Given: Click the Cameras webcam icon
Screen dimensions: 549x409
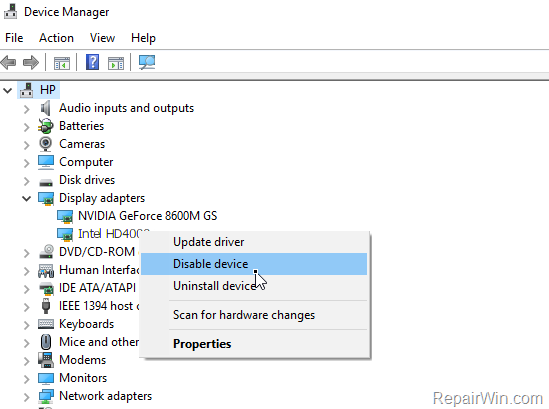Looking at the screenshot, I should pos(46,144).
